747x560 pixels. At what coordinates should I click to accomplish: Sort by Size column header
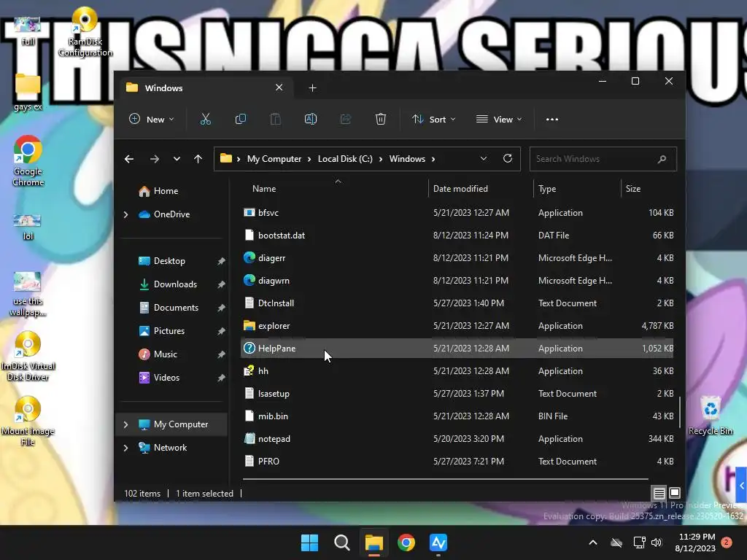tap(632, 189)
